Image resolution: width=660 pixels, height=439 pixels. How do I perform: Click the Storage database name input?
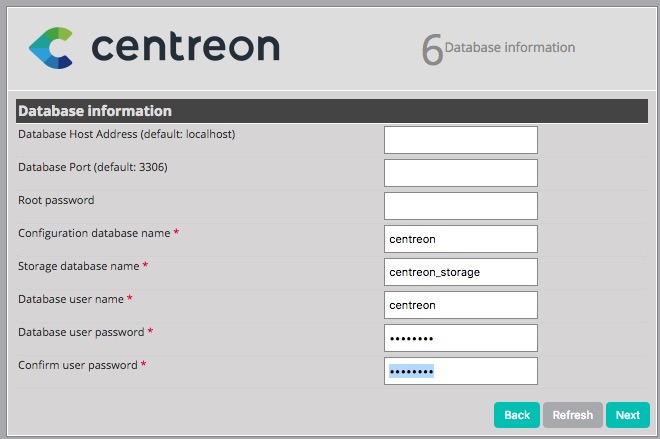[460, 272]
